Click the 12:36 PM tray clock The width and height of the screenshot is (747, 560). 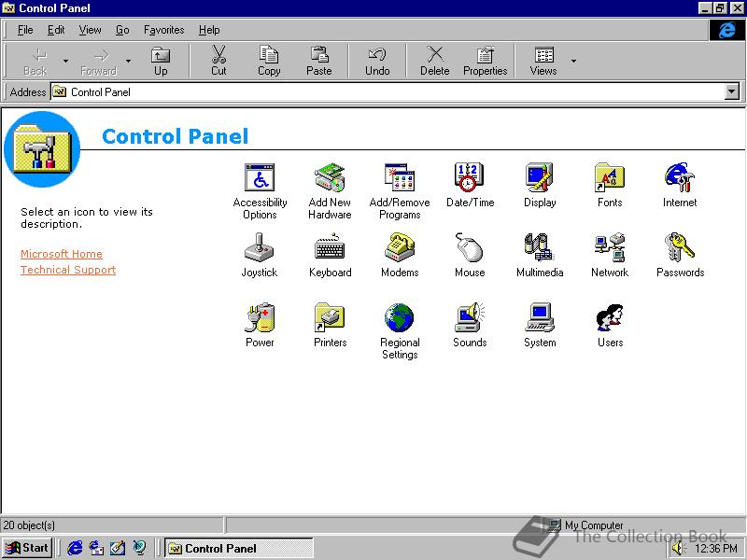(715, 549)
